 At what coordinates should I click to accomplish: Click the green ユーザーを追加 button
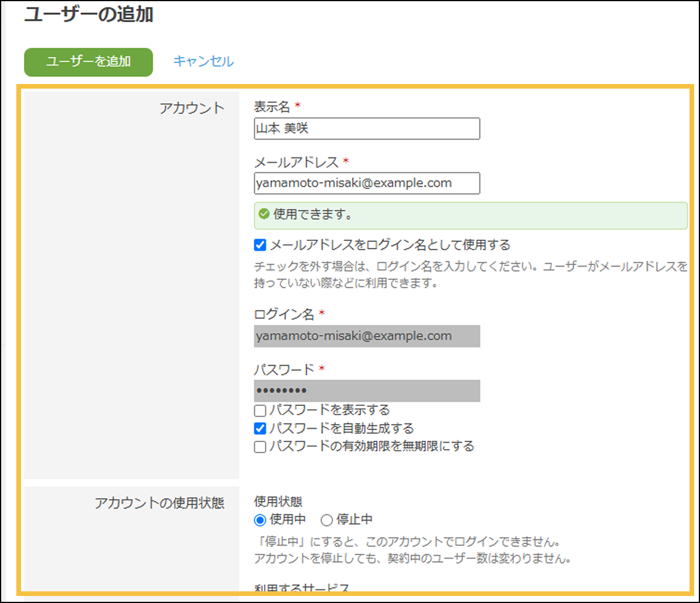(x=88, y=62)
